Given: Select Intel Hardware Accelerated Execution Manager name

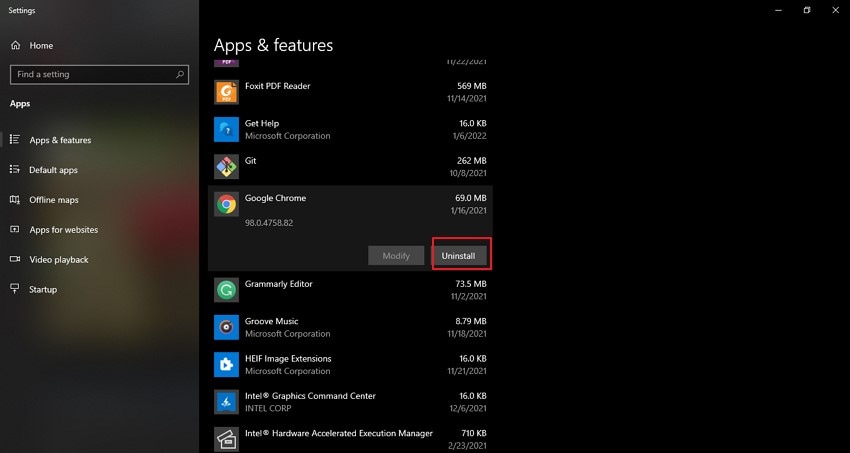Looking at the screenshot, I should [x=339, y=433].
